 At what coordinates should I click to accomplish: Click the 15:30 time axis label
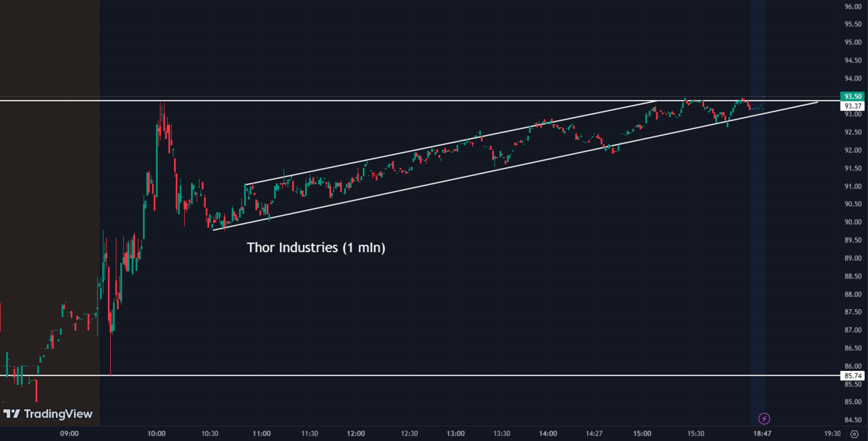(x=695, y=434)
